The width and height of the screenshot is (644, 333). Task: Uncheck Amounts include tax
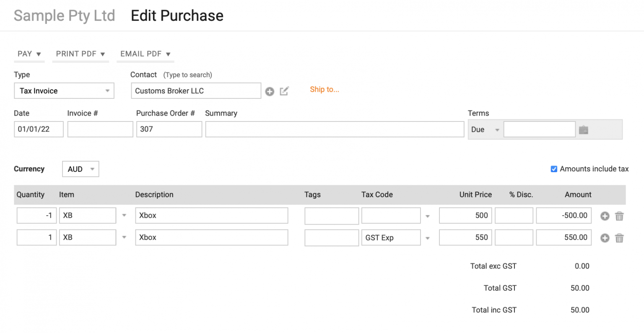554,169
